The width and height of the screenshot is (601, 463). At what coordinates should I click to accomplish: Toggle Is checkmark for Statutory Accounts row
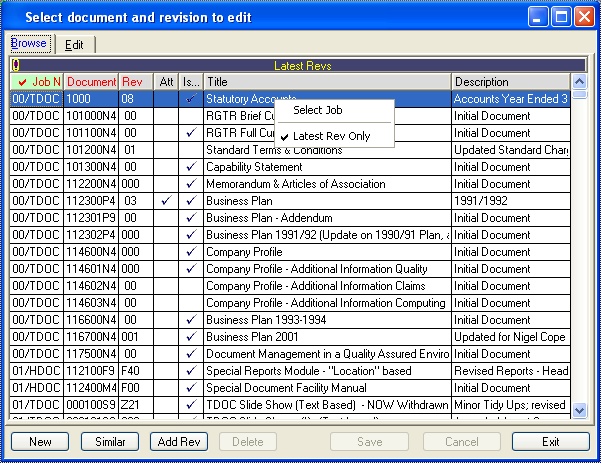(191, 99)
